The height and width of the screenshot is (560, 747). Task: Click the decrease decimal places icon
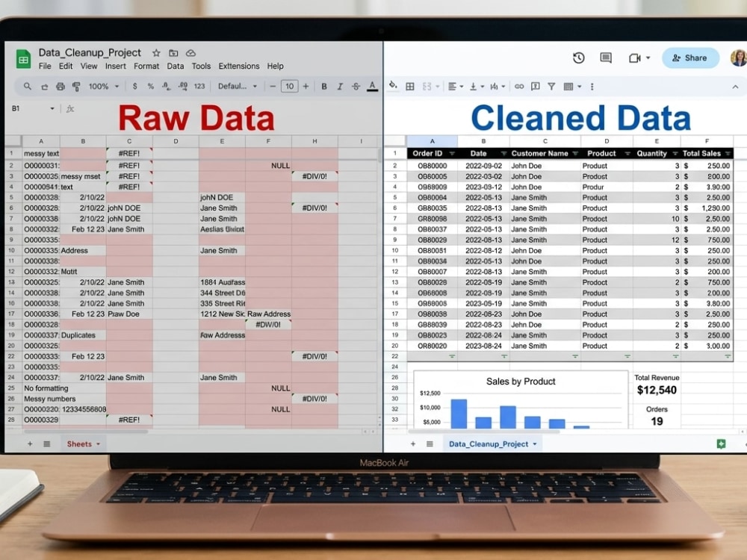point(166,86)
